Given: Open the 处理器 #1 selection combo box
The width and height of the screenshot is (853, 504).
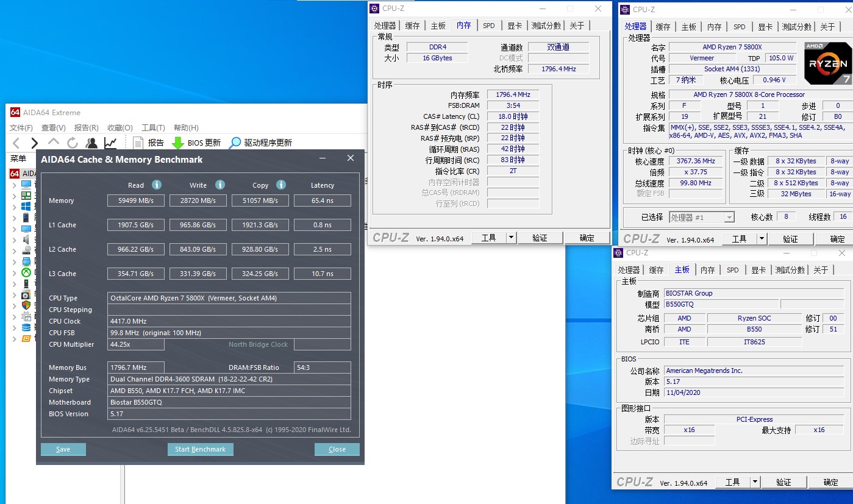Looking at the screenshot, I should pyautogui.click(x=702, y=217).
